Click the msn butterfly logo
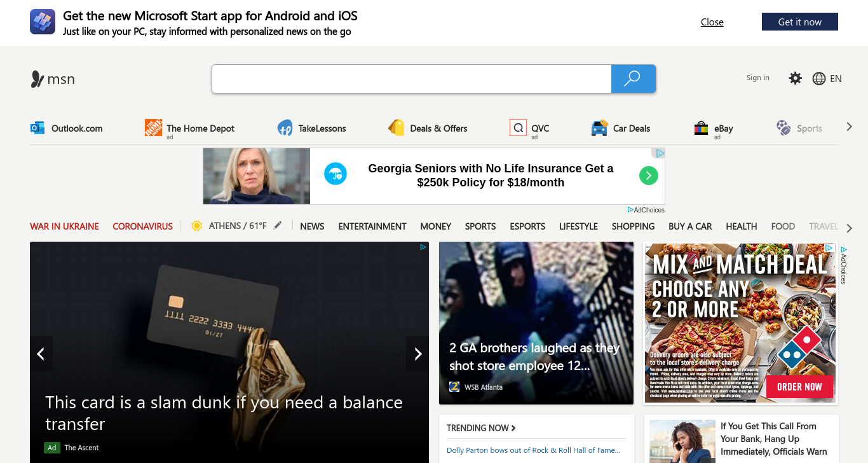Image resolution: width=868 pixels, height=463 pixels. click(37, 79)
